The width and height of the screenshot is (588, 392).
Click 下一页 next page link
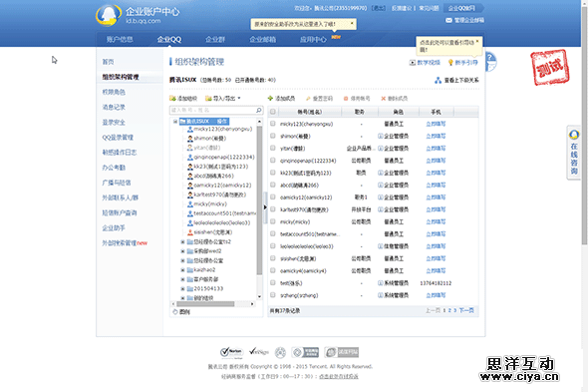pyautogui.click(x=466, y=310)
